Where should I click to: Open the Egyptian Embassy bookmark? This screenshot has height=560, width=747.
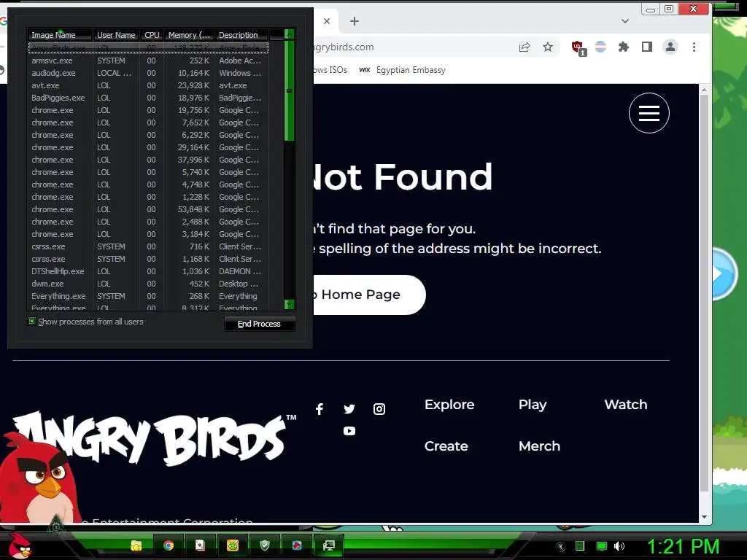[x=403, y=70]
